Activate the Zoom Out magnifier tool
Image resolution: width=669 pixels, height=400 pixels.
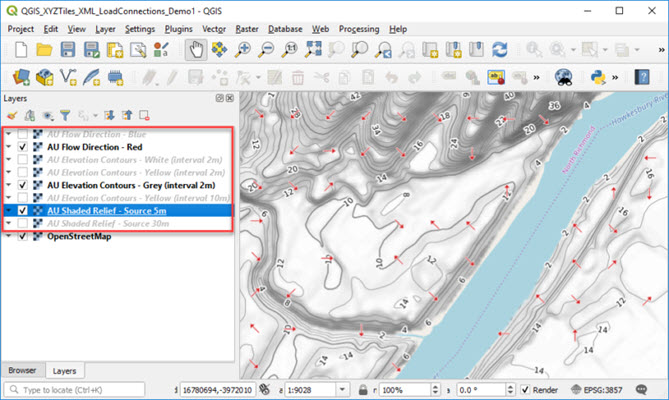tap(267, 50)
